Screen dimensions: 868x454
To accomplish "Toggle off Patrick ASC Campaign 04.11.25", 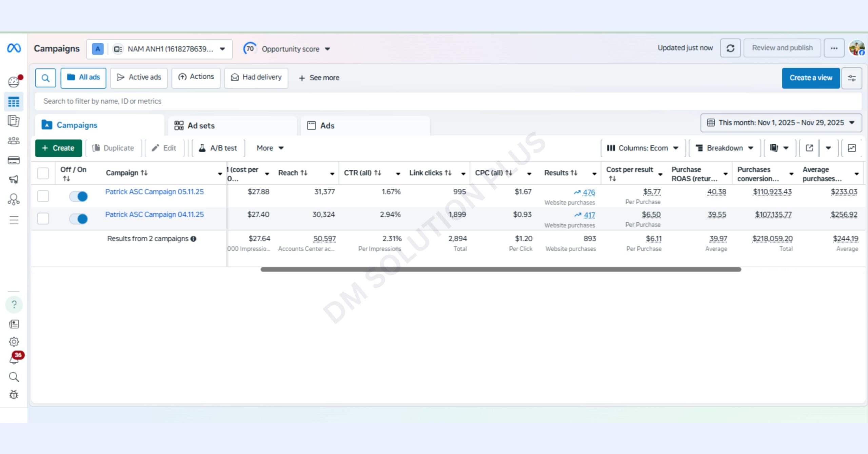I will [x=78, y=219].
